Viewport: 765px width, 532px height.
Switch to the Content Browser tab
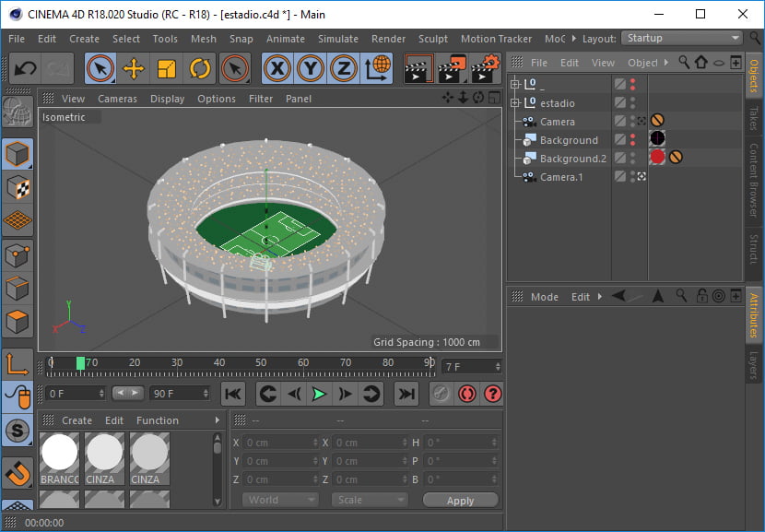(753, 180)
